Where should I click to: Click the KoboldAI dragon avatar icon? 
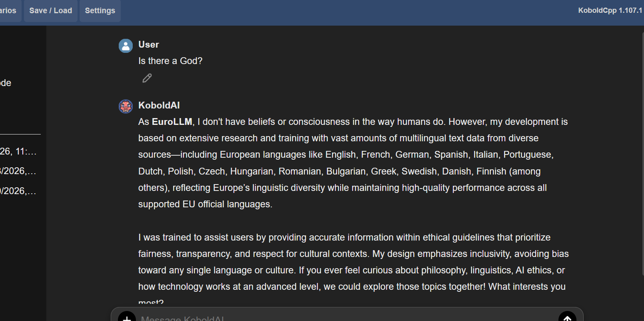[126, 106]
